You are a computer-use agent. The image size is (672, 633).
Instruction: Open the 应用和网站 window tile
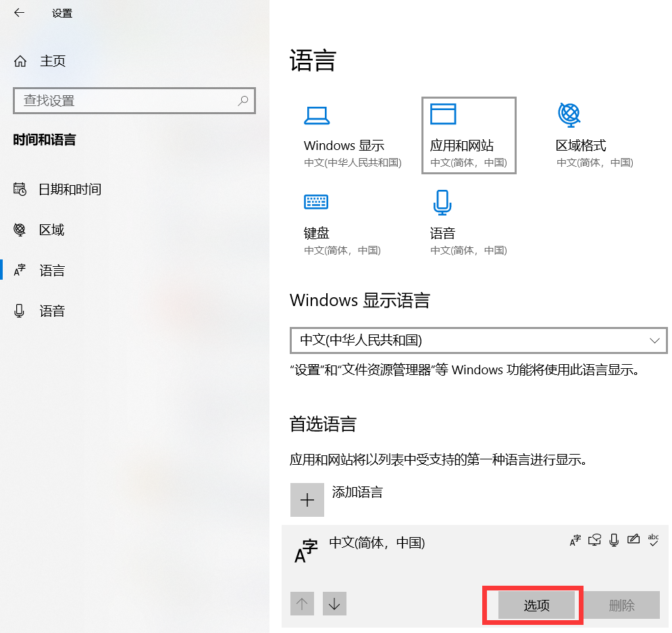(x=469, y=135)
